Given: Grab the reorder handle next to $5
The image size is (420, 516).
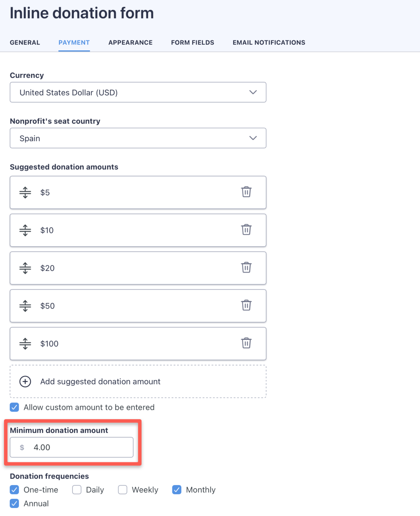Looking at the screenshot, I should [x=25, y=192].
